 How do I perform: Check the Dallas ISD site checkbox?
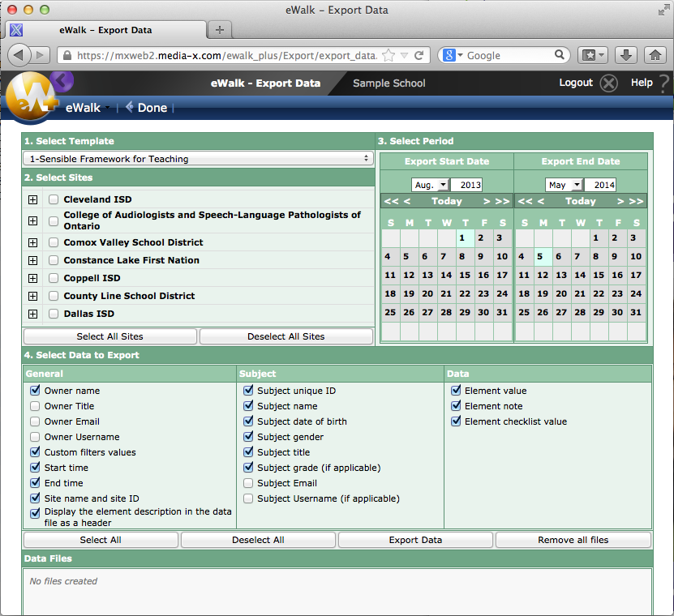[54, 314]
